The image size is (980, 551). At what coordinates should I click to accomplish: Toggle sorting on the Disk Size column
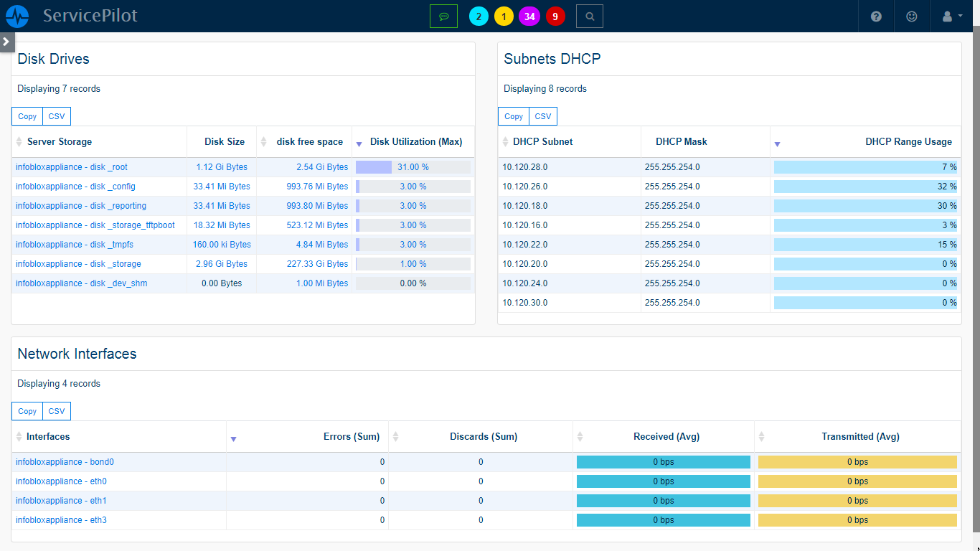coord(224,141)
